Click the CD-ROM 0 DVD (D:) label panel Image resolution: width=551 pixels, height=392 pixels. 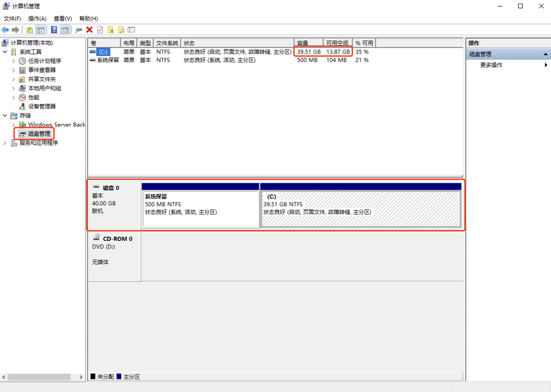[114, 256]
